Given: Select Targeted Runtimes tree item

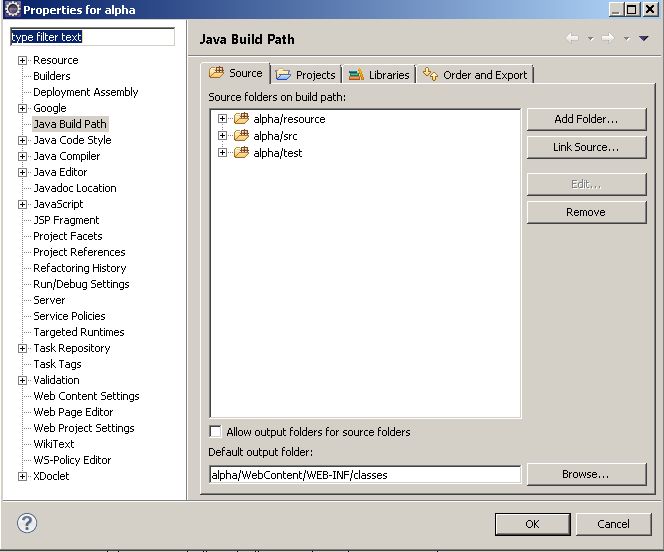Looking at the screenshot, I should coord(79,332).
